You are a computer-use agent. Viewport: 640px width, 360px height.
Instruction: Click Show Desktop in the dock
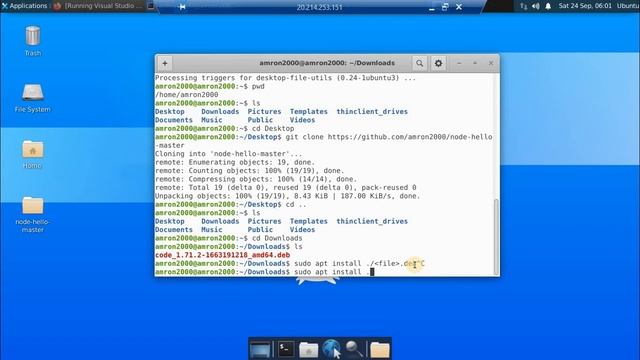260,349
